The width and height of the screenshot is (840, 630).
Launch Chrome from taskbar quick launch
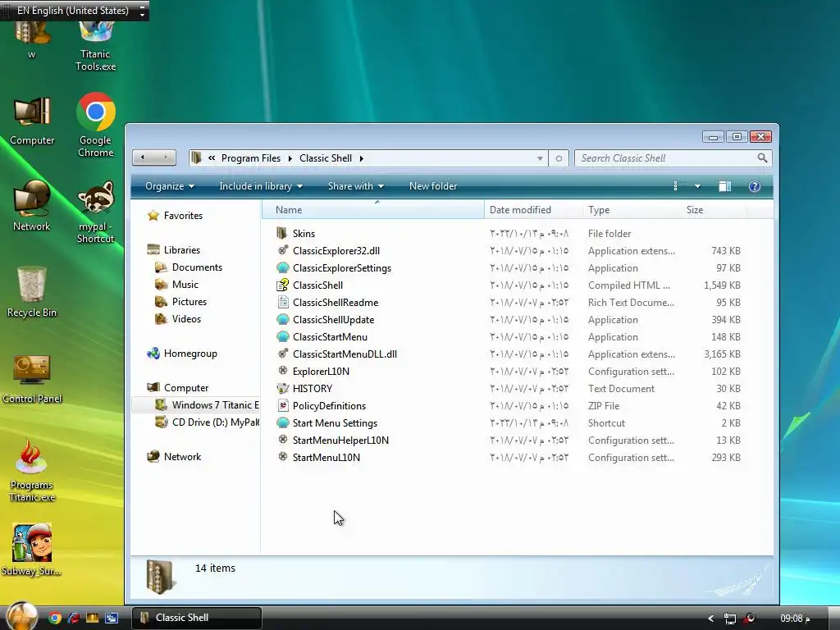tap(54, 618)
